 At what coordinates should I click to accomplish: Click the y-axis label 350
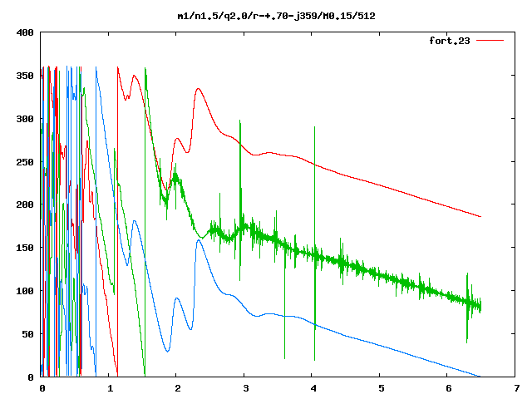[x=25, y=76]
